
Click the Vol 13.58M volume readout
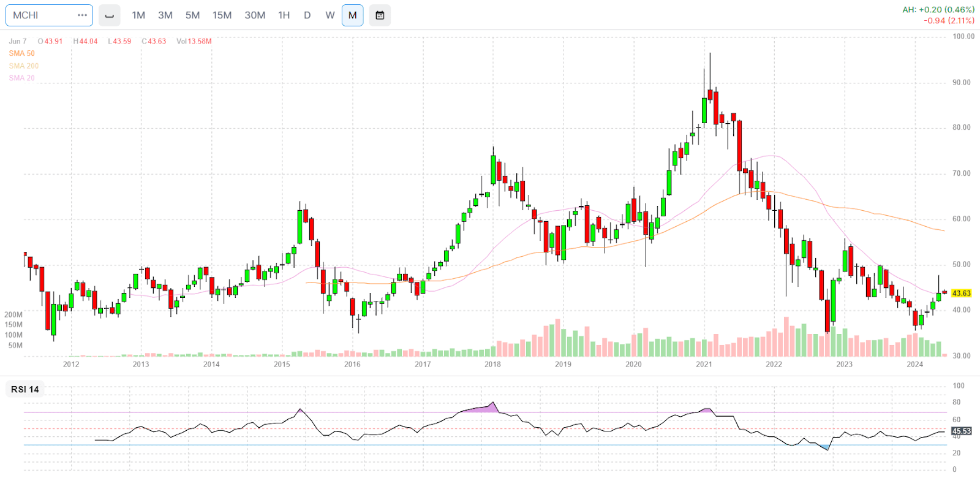(x=194, y=41)
